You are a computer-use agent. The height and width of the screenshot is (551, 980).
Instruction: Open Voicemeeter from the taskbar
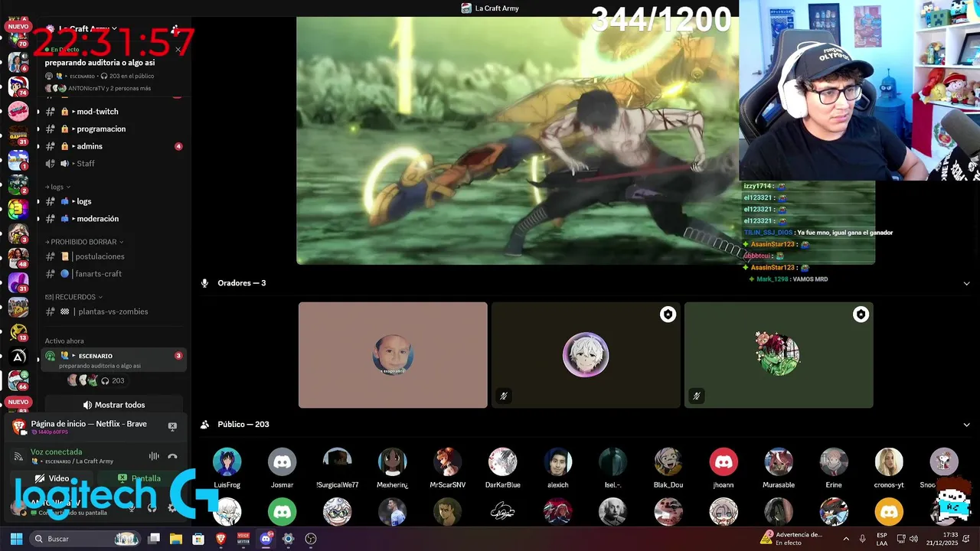243,539
